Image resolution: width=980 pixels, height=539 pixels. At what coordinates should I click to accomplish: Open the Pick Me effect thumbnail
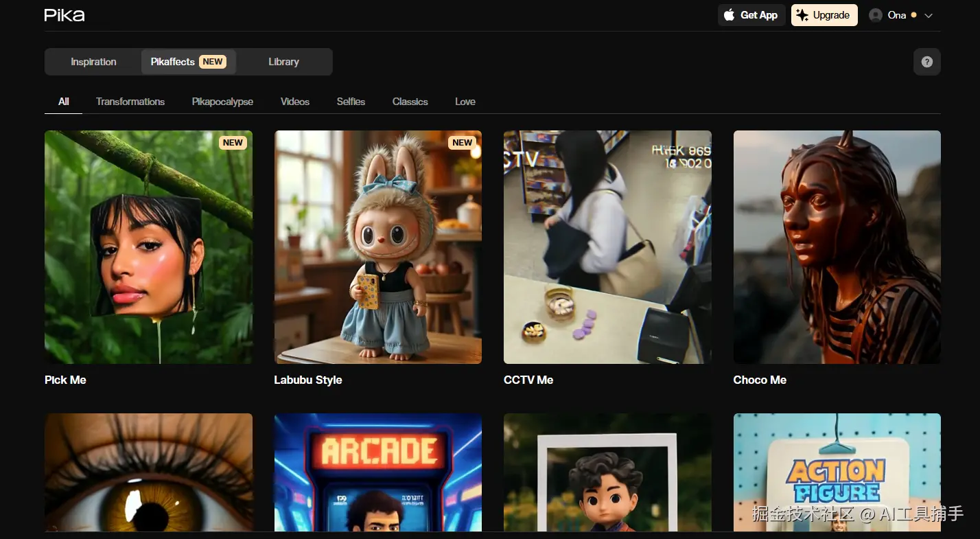pos(148,247)
